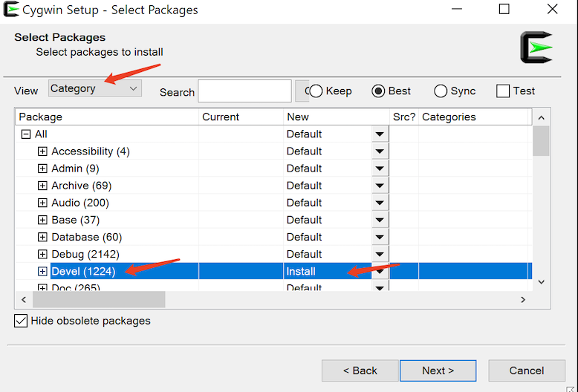Click the Cygwin title bar icon
The height and width of the screenshot is (392, 578).
[11, 10]
